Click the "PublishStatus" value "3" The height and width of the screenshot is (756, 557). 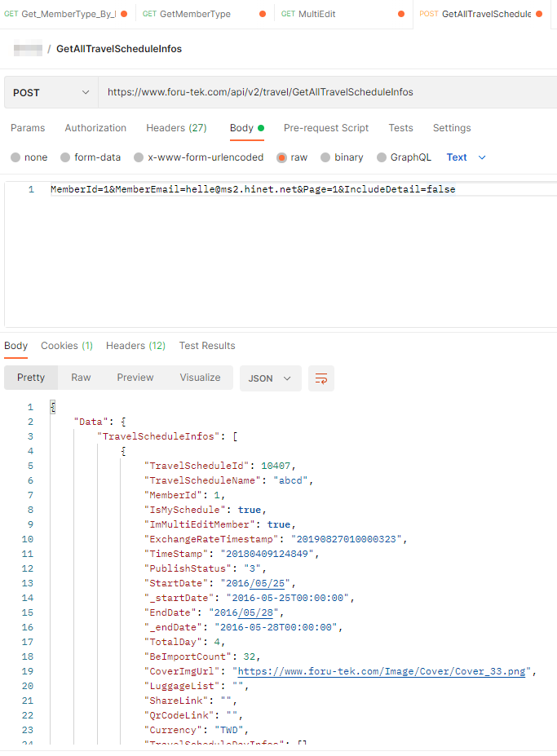pos(252,568)
